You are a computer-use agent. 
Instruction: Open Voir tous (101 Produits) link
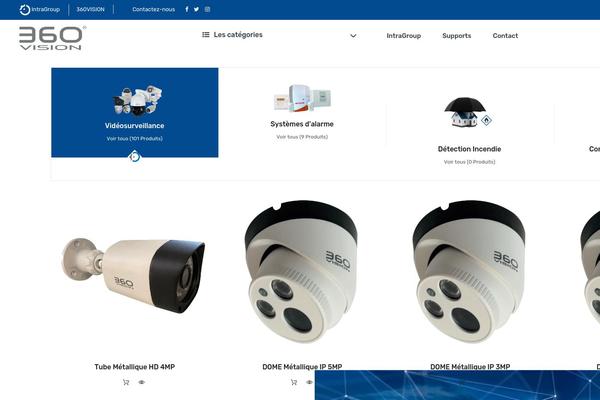pyautogui.click(x=135, y=139)
